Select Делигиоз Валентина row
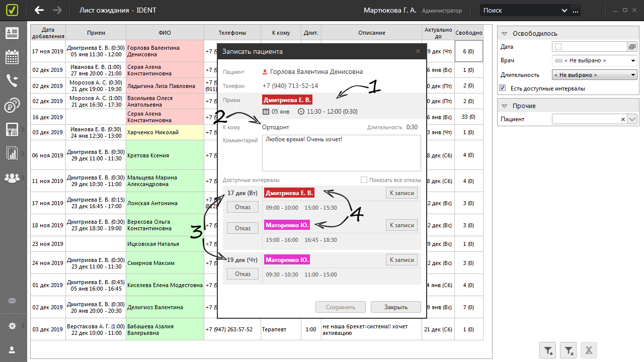 [x=165, y=307]
